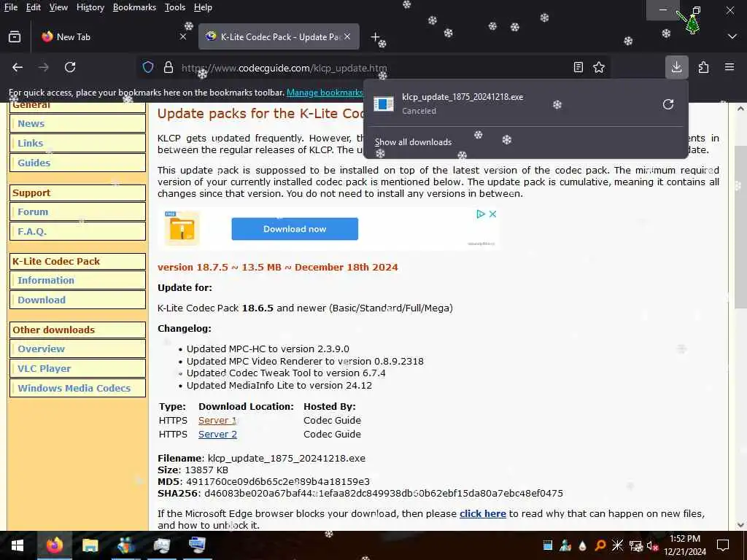Open the File menu
The width and height of the screenshot is (747, 560).
pos(11,7)
